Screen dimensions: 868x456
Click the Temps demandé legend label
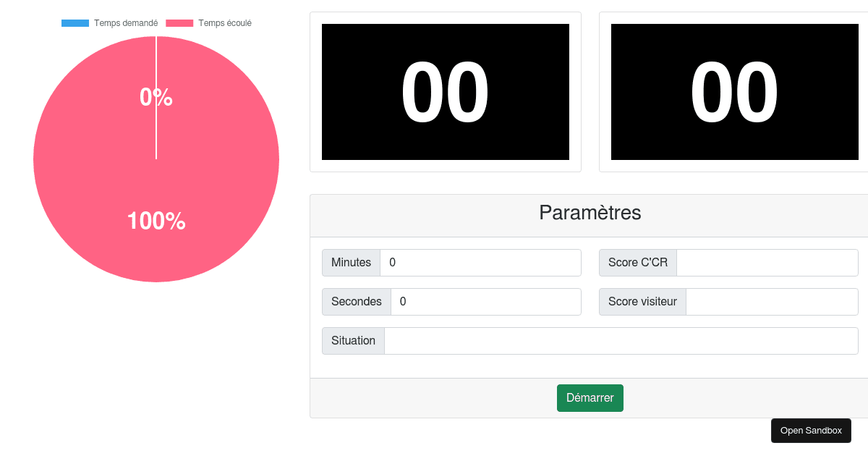point(126,23)
